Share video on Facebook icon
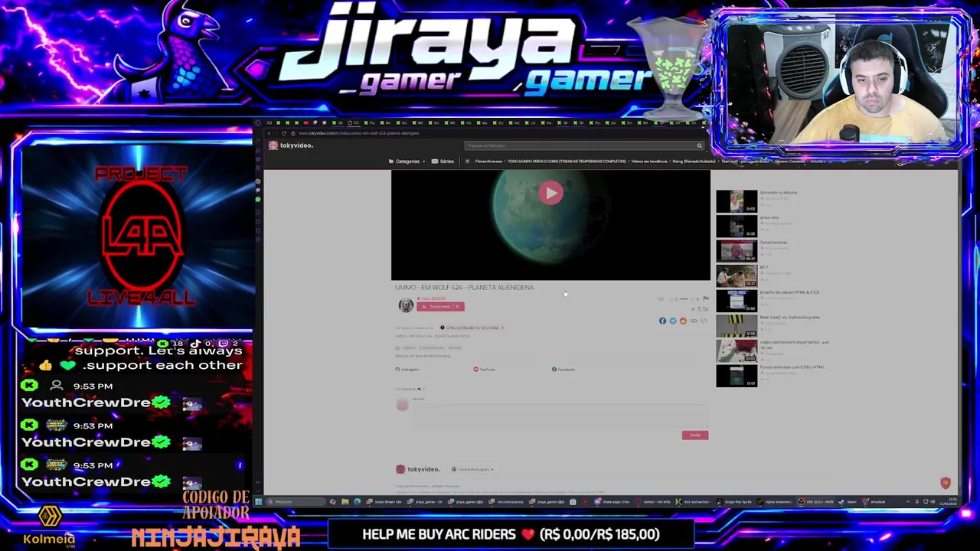This screenshot has height=551, width=980. click(x=662, y=321)
